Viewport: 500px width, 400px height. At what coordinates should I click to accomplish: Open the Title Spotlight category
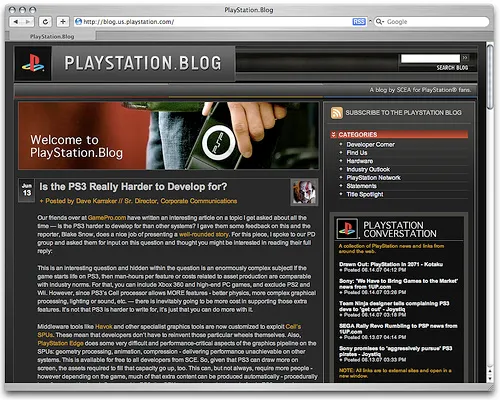pos(365,194)
